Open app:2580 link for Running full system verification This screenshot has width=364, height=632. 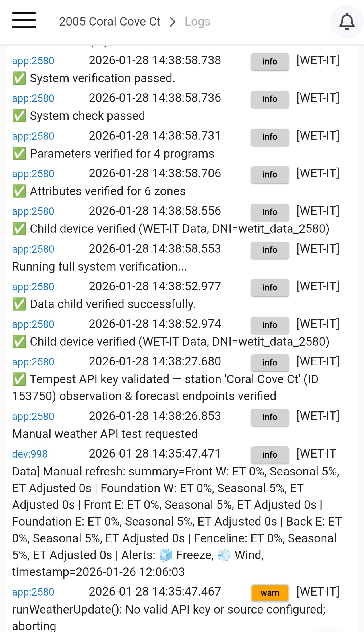coord(33,249)
